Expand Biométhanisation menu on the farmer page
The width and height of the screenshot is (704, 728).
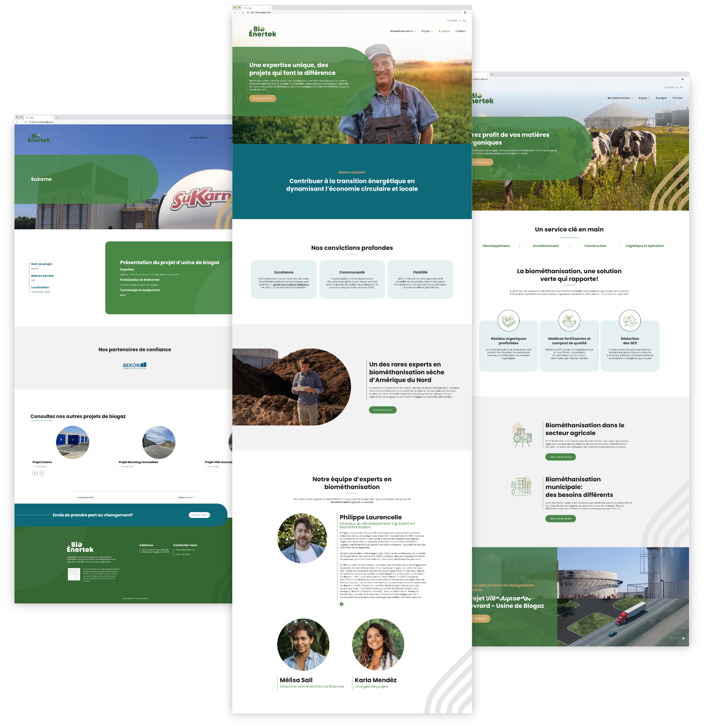pos(403,31)
